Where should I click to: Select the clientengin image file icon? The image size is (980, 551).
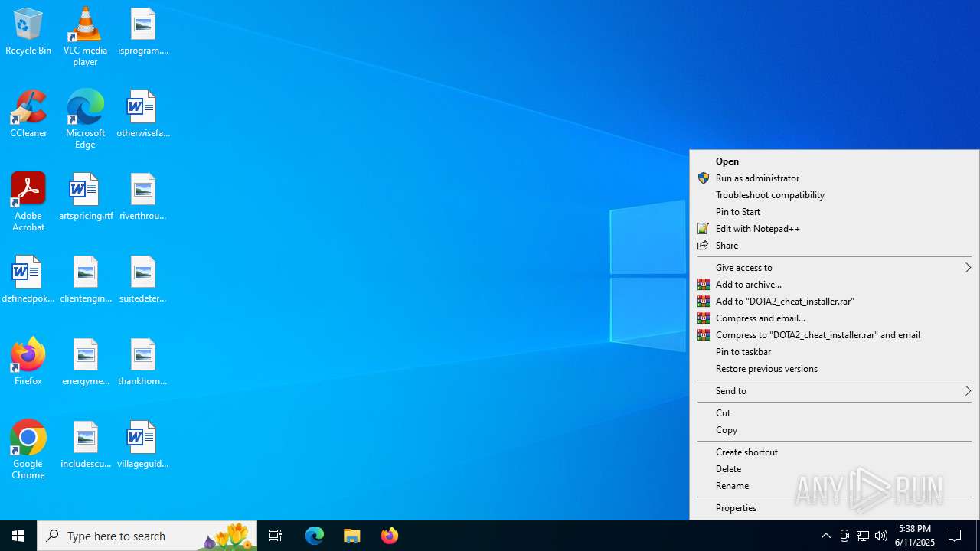click(x=85, y=279)
